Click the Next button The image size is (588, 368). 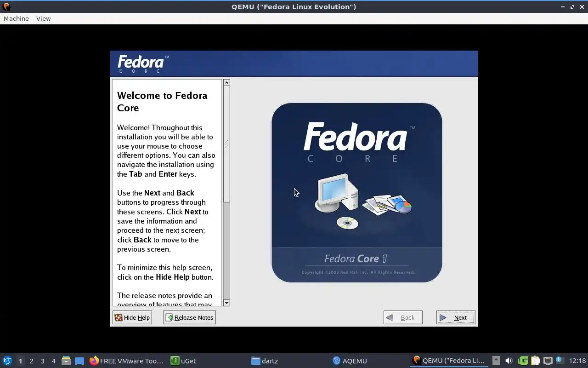click(456, 317)
